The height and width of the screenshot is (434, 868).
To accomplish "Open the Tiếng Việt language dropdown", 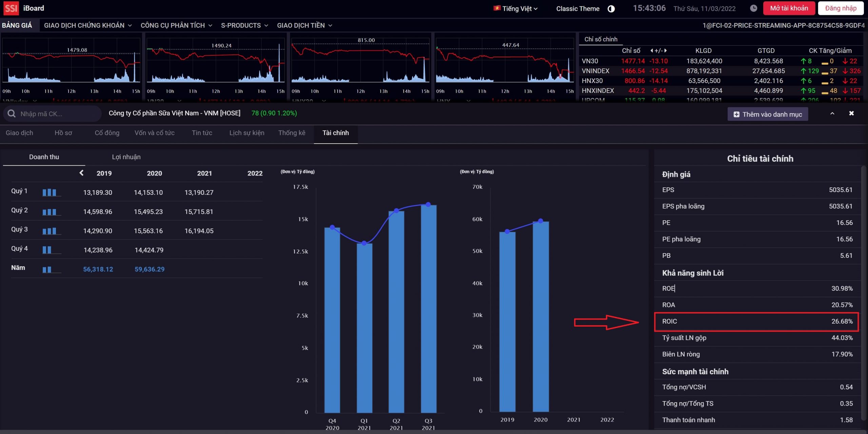I will coord(516,8).
